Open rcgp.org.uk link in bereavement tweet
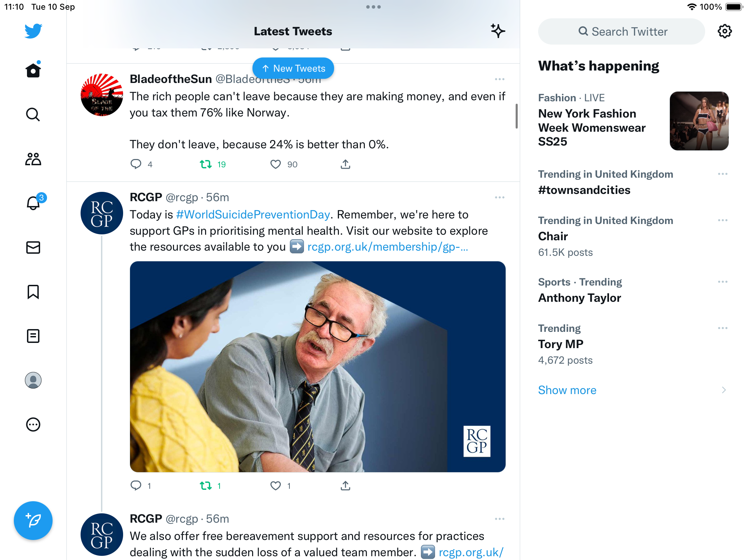The width and height of the screenshot is (747, 560). click(x=471, y=552)
